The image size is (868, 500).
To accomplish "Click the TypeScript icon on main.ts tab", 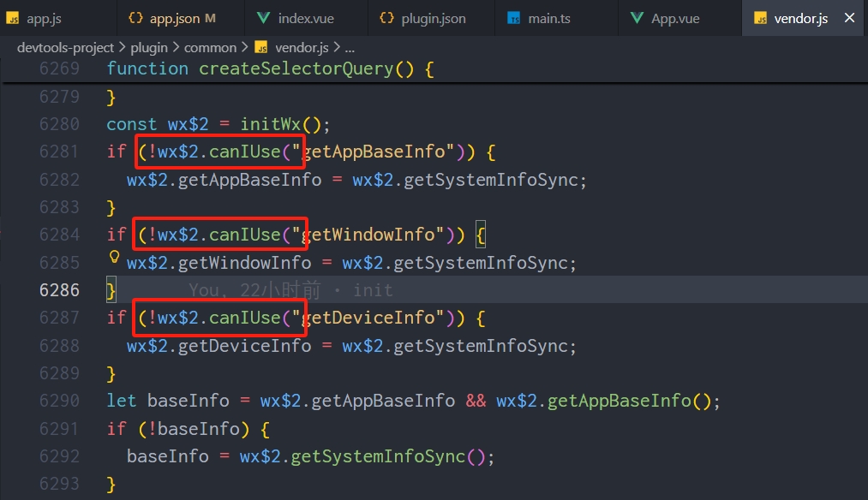I will click(x=514, y=18).
